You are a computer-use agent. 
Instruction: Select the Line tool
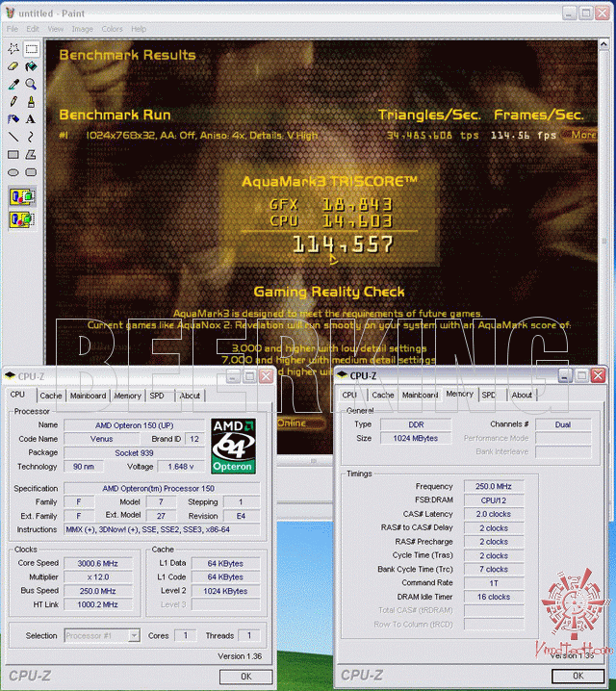pos(13,137)
